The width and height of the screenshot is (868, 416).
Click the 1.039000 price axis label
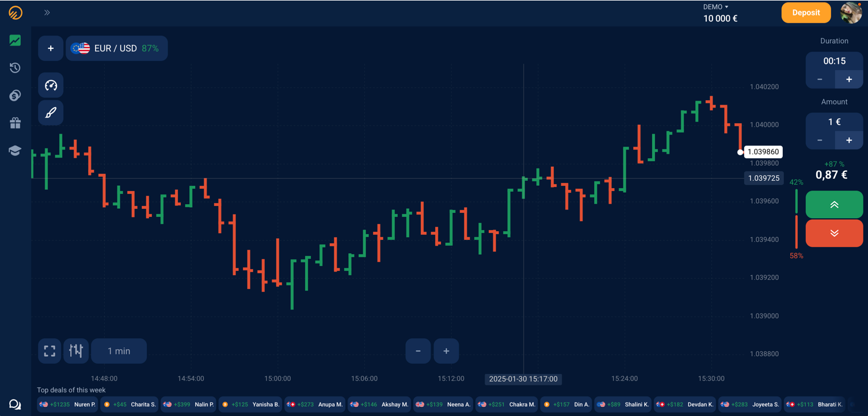pos(764,316)
